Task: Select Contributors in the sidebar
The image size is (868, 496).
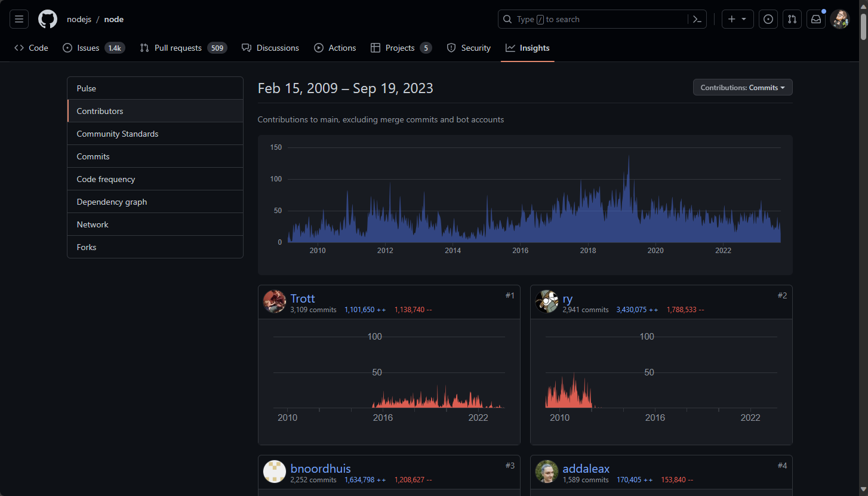Action: [155, 111]
